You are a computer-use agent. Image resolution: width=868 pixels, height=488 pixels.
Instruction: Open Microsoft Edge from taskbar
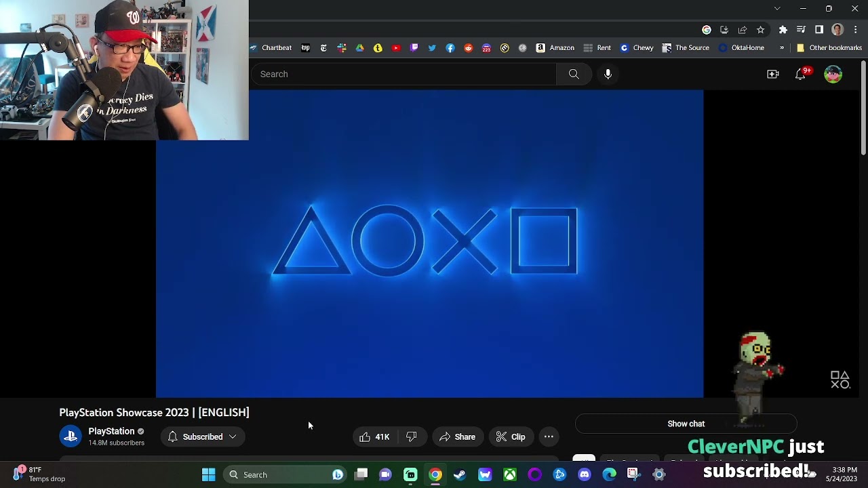610,475
